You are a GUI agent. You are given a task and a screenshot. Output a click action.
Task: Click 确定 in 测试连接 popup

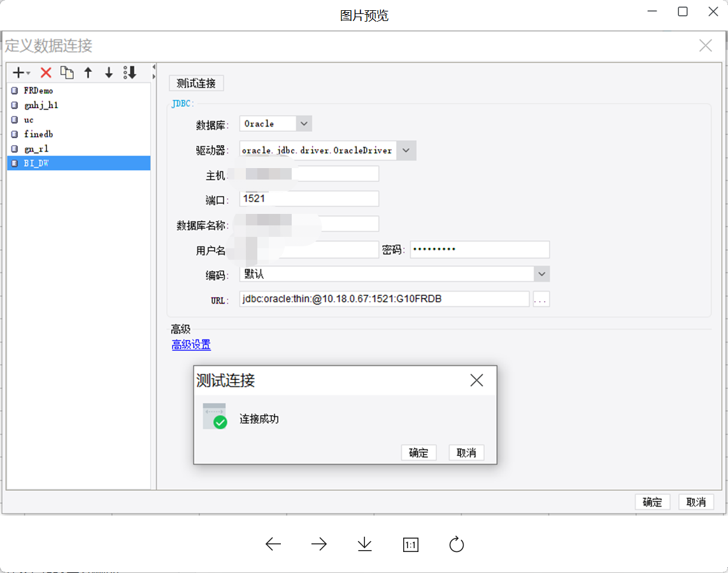point(418,453)
